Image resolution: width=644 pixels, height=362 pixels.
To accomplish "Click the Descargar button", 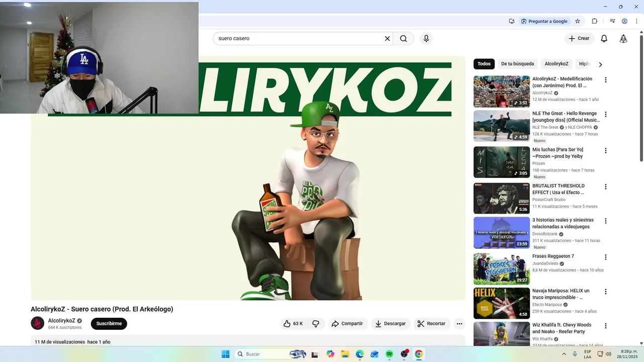I will coord(390,324).
